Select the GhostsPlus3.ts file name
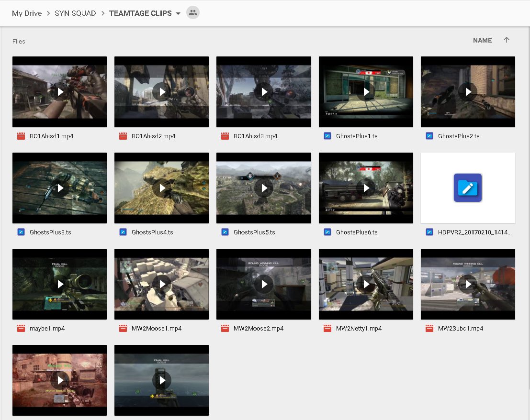530x420 pixels. coord(50,232)
